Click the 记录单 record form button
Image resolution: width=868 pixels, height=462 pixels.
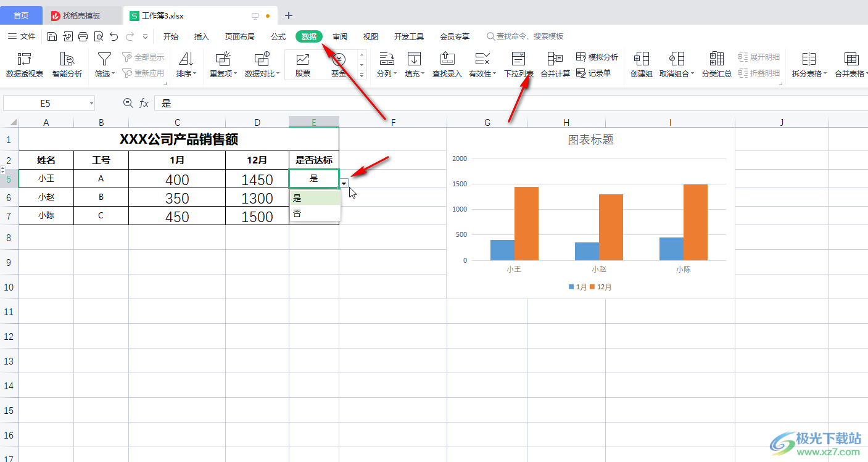tap(593, 73)
